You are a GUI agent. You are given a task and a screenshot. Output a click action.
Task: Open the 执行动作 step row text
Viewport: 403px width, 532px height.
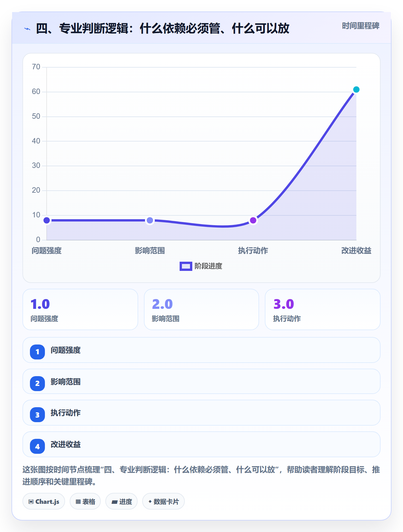point(66,413)
